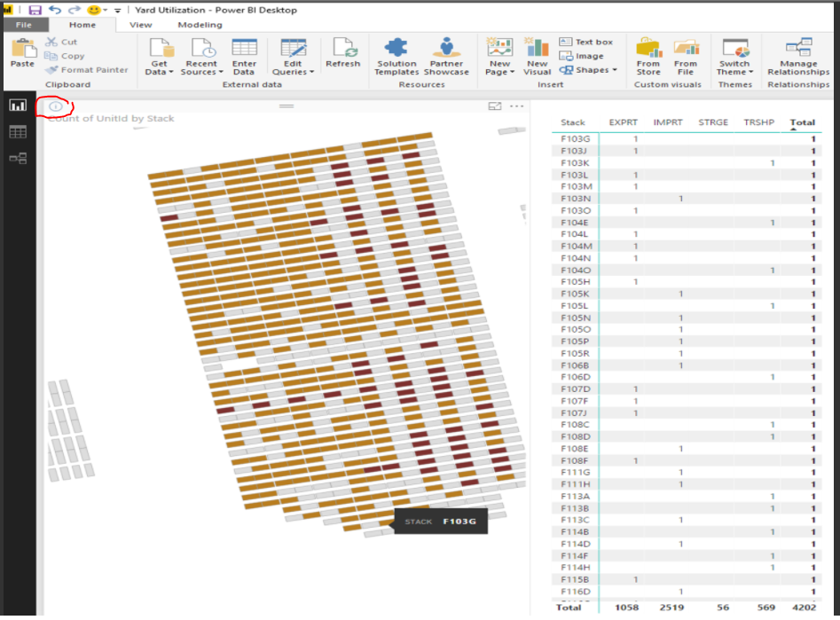Open Partner Showcase

[446, 56]
